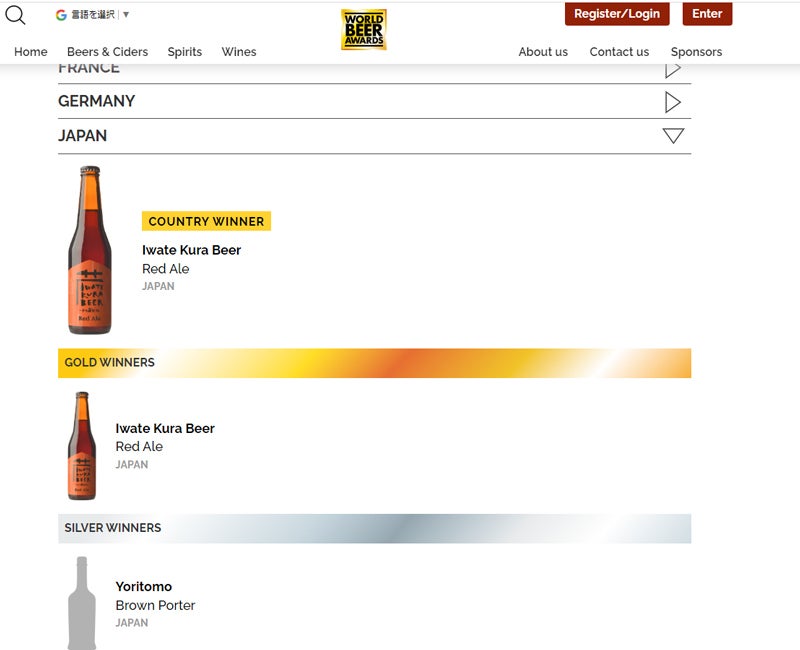This screenshot has height=650, width=800.
Task: Open the Google language selector dropdown
Action: (93, 15)
